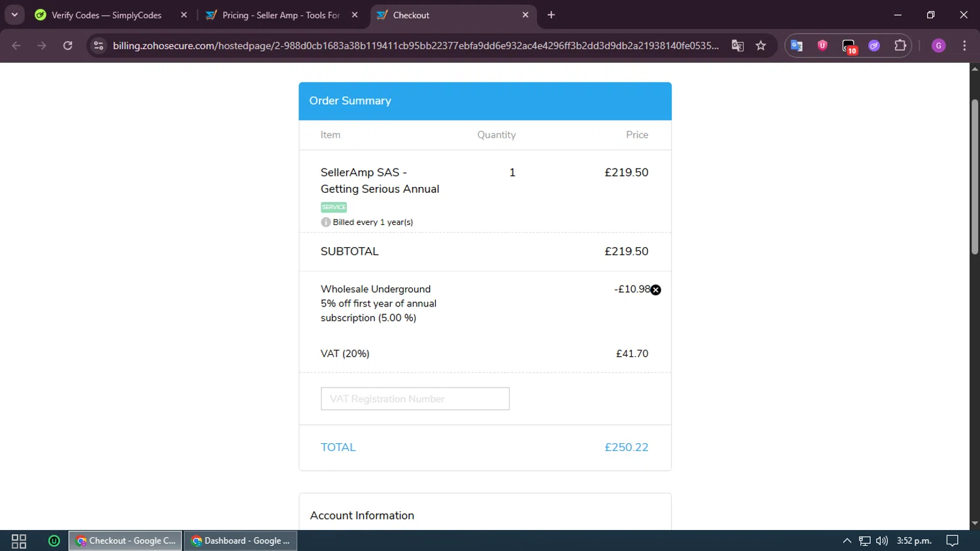980x551 pixels.
Task: Open the uBlock shield extension
Action: (823, 46)
